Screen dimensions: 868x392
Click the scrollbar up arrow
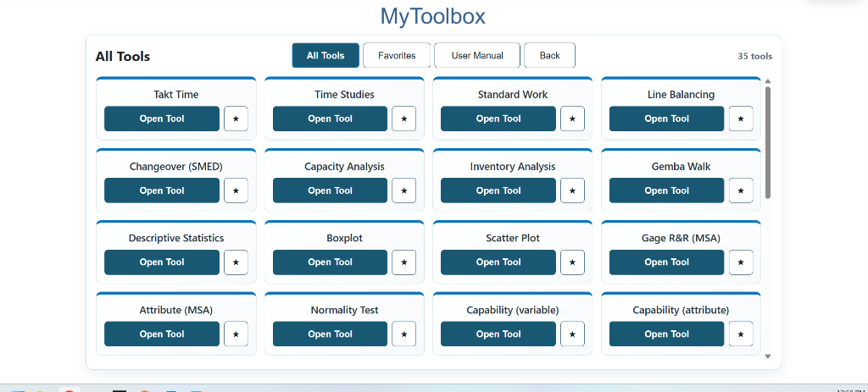click(768, 81)
